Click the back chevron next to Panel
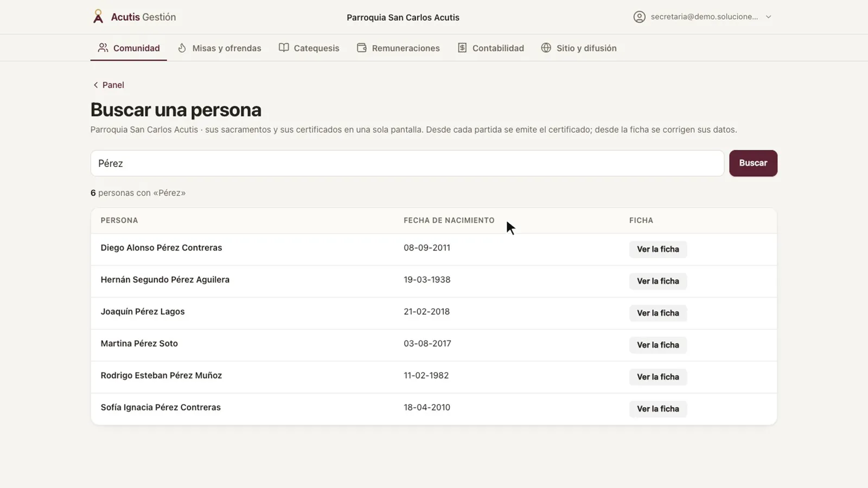 click(x=95, y=85)
